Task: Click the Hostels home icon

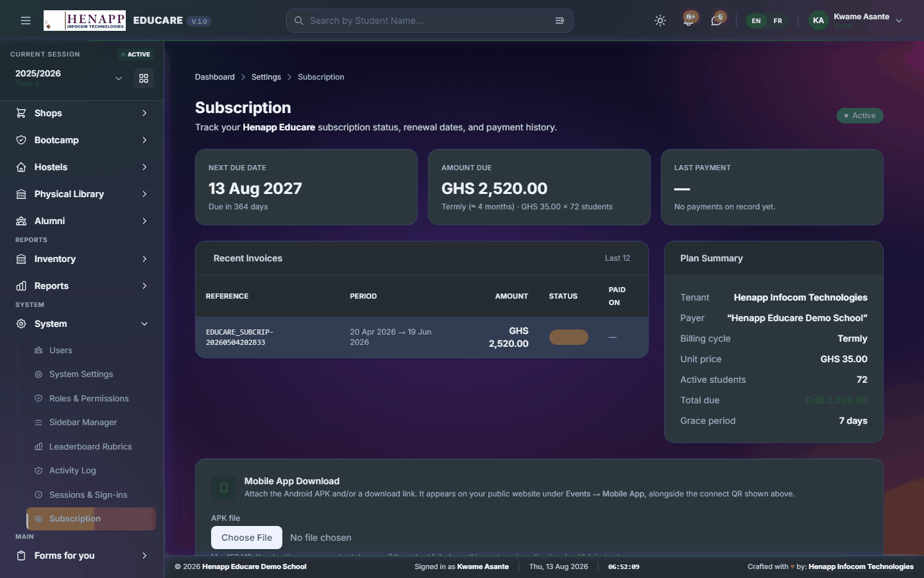Action: pyautogui.click(x=21, y=167)
